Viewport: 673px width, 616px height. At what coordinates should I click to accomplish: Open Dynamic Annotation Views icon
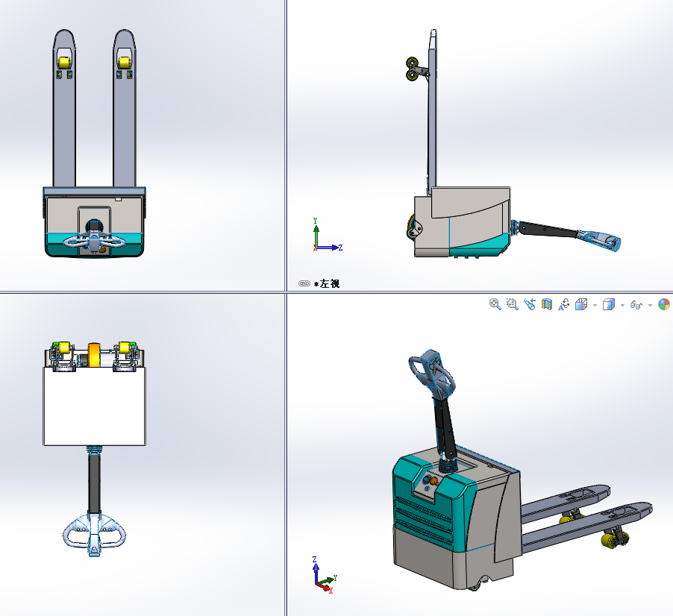tap(563, 304)
